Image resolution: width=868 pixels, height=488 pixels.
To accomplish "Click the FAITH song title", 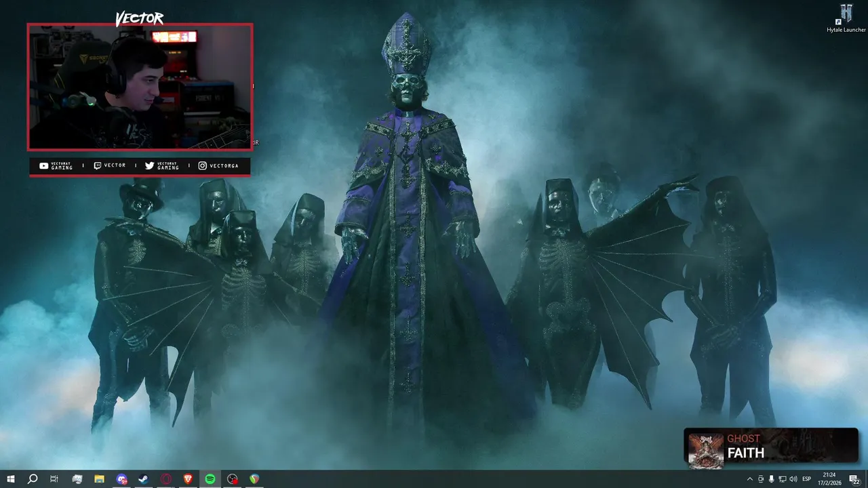I will 746,453.
